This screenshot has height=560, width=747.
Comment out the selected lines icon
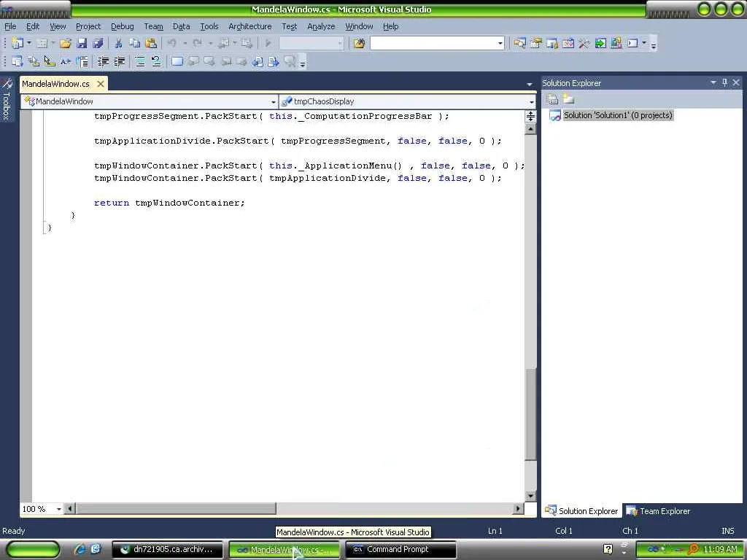pos(140,61)
